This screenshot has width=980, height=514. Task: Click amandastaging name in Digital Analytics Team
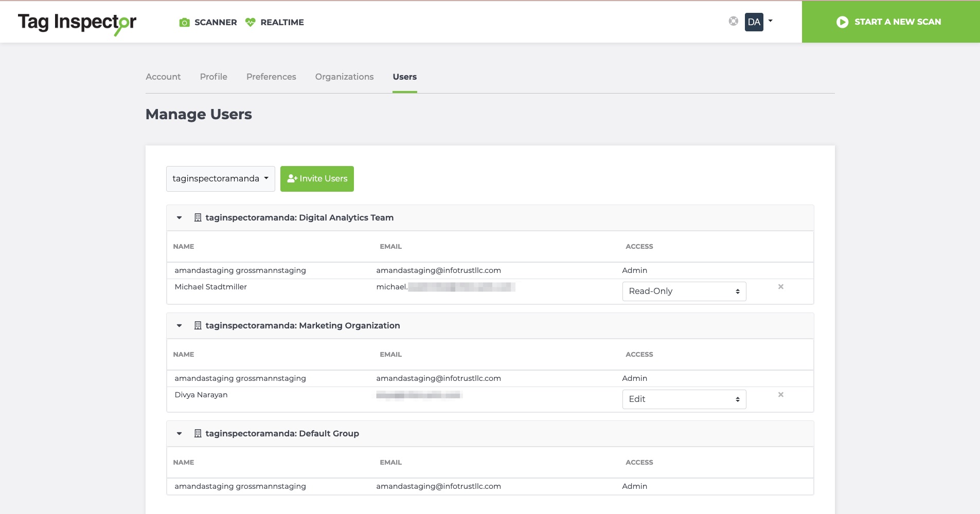tap(240, 270)
